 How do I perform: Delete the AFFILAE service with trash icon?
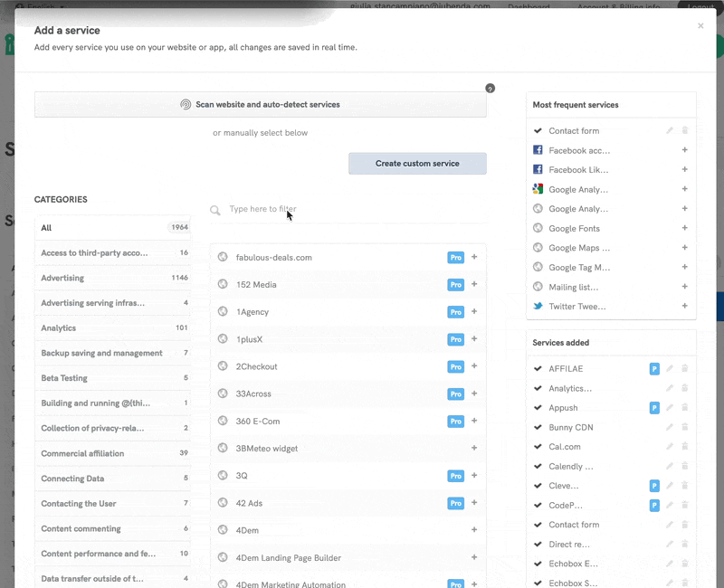[x=684, y=368]
